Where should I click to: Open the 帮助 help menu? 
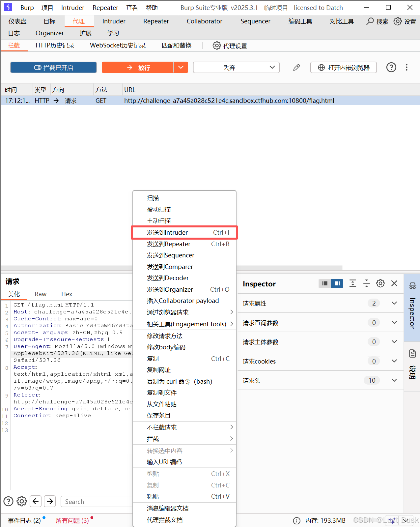point(152,8)
